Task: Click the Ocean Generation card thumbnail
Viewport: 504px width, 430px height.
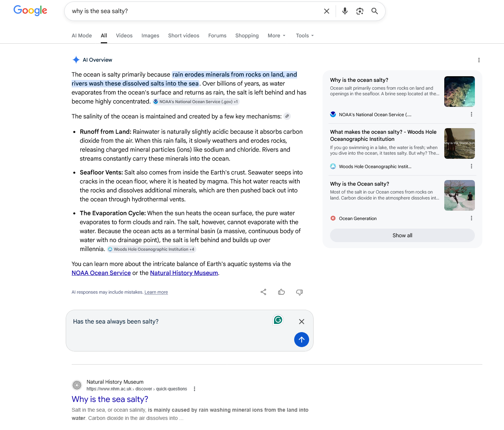Action: (x=460, y=195)
